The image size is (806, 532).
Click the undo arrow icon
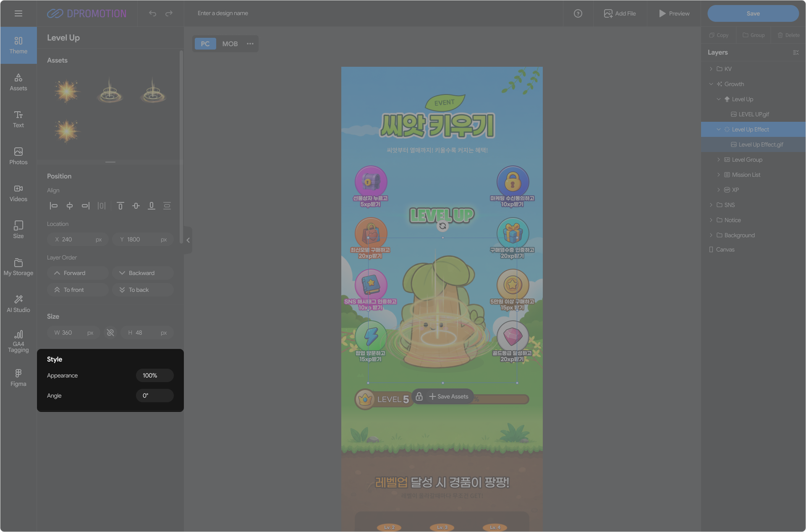point(152,13)
